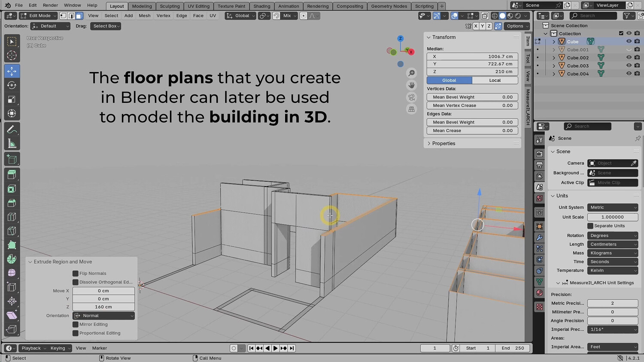Image resolution: width=644 pixels, height=362 pixels.
Task: Click the Median X value field
Action: coord(472,57)
